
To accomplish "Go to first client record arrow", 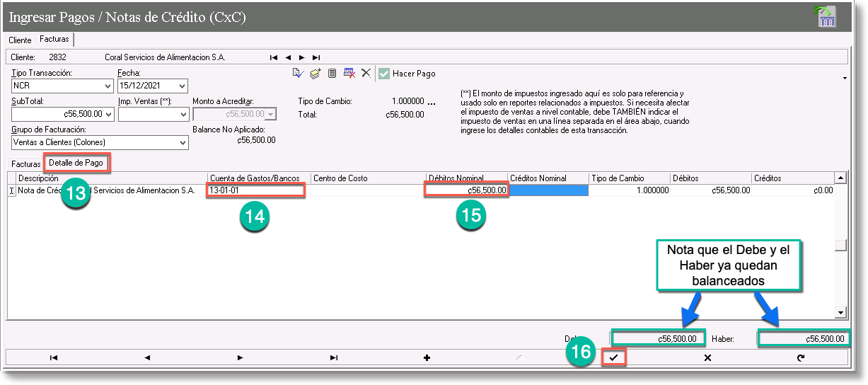I will pos(273,57).
